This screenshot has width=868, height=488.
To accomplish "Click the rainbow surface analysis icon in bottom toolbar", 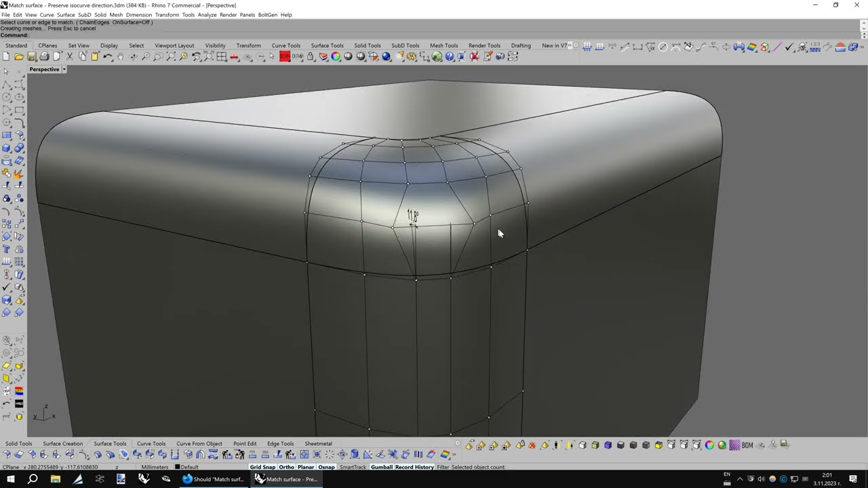I will coord(445,454).
